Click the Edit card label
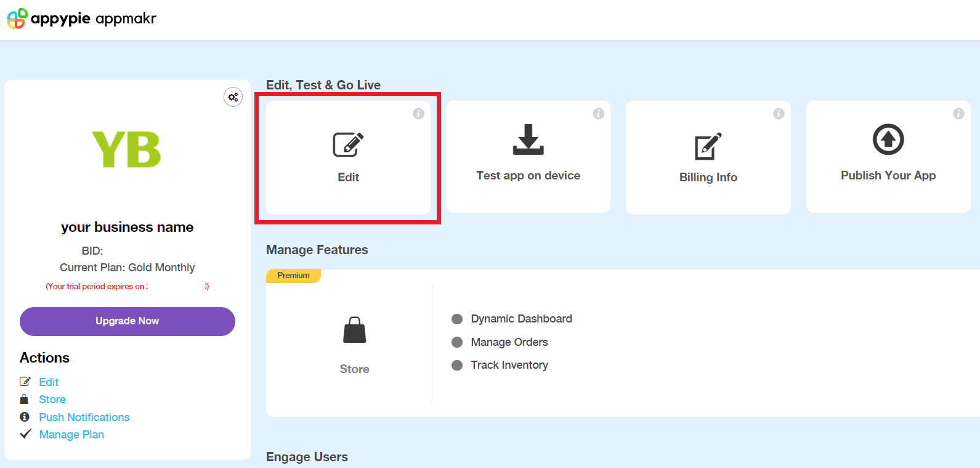 (348, 178)
